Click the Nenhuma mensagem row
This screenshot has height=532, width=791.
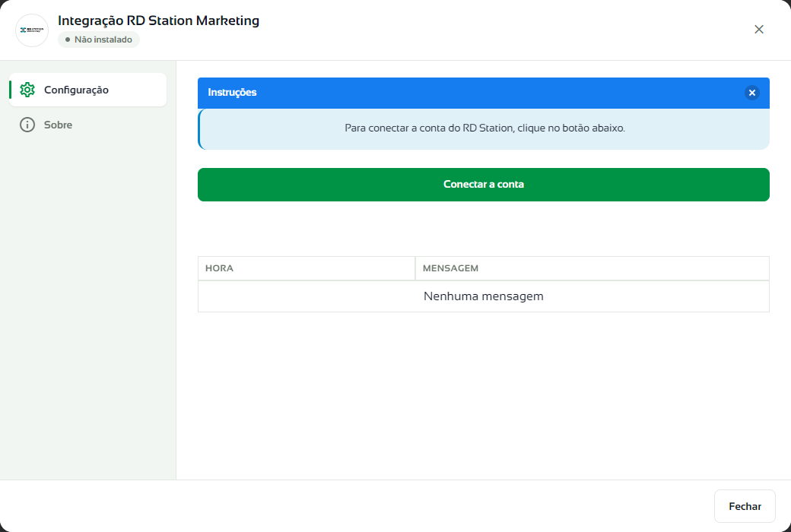pos(483,296)
